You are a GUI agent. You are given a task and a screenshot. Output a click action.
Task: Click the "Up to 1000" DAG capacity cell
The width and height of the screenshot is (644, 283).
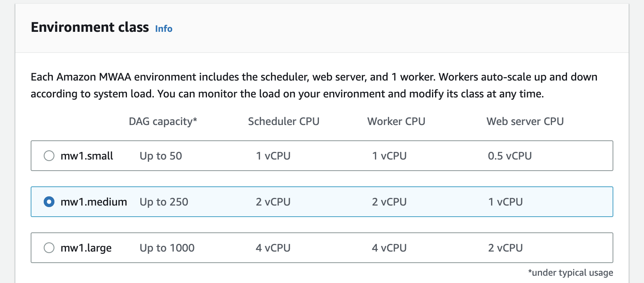[x=167, y=248]
